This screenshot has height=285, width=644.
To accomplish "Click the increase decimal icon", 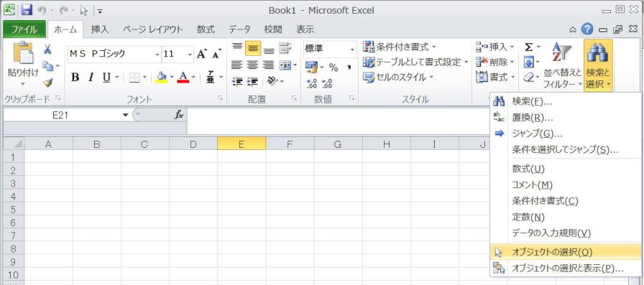I will pyautogui.click(x=312, y=83).
